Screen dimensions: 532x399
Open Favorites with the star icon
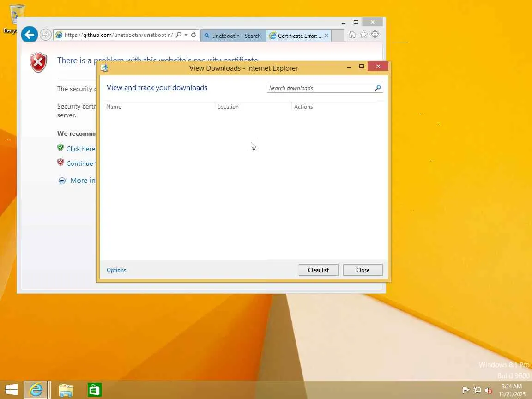[363, 35]
